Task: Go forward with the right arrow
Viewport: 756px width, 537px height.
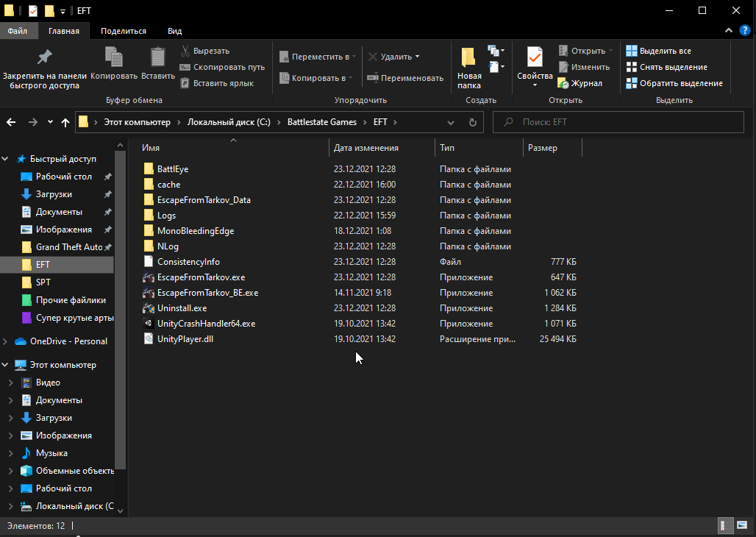Action: [x=33, y=122]
